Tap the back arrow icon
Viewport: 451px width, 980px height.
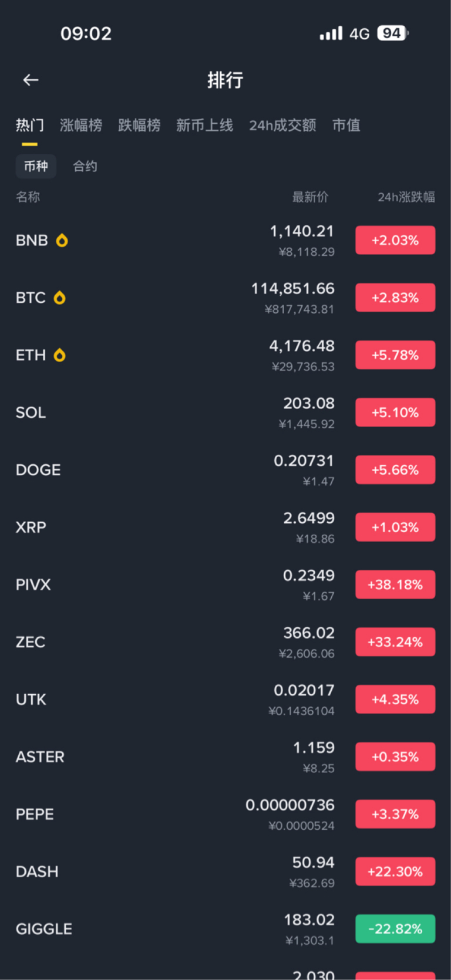click(x=31, y=80)
